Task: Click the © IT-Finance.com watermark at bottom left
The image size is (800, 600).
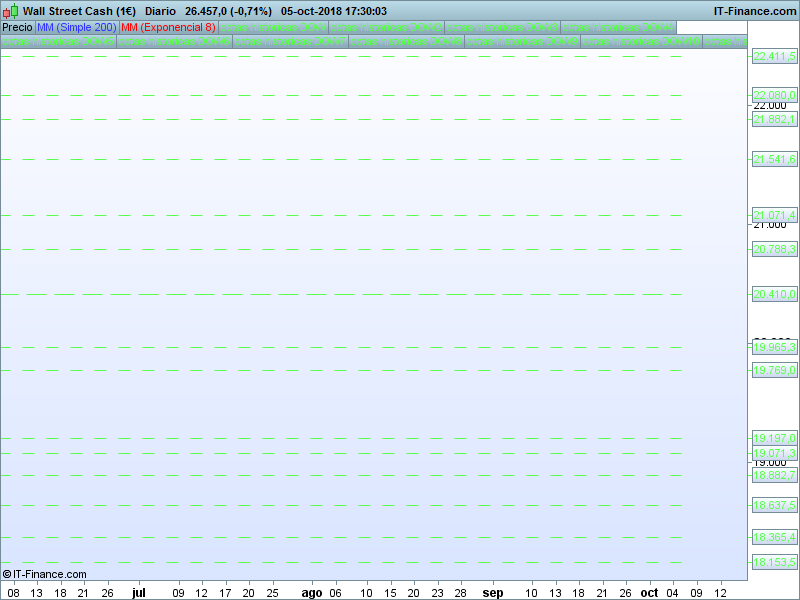Action: 44,574
